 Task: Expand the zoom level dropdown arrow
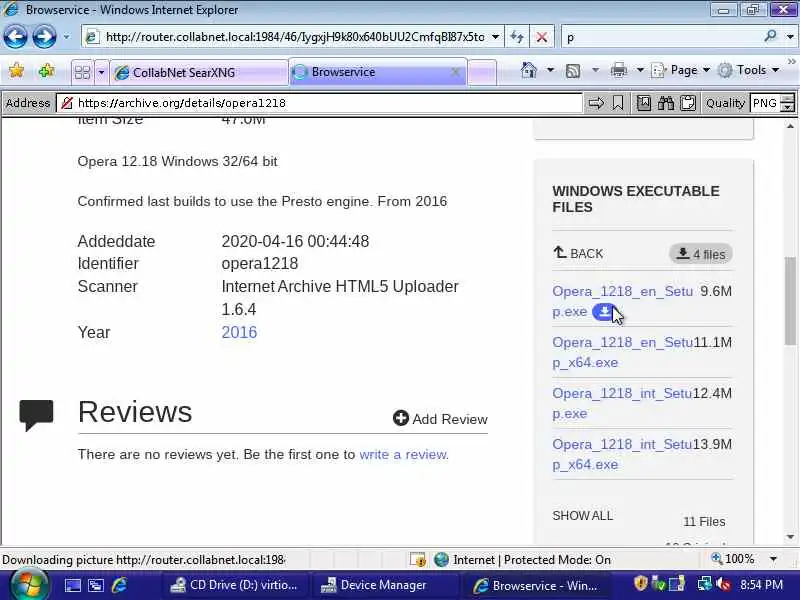click(773, 559)
